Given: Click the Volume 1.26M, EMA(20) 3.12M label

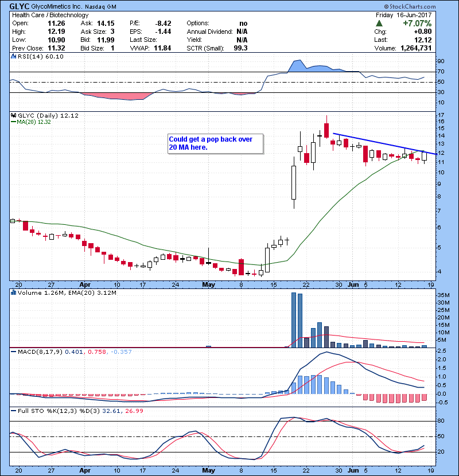Looking at the screenshot, I should pyautogui.click(x=67, y=292).
